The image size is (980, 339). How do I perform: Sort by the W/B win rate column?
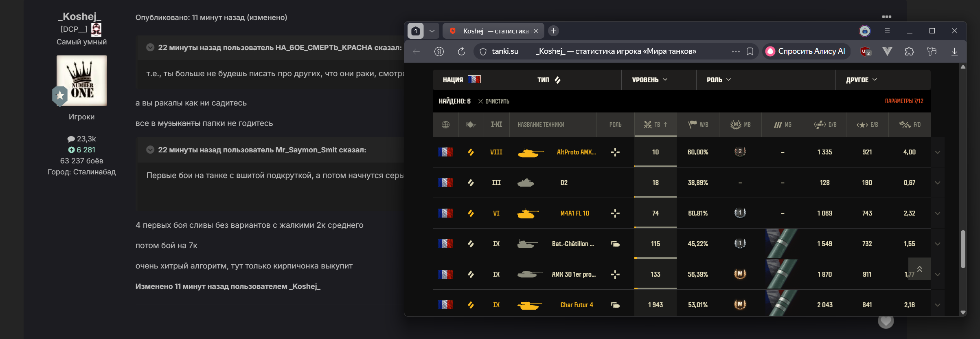coord(698,125)
